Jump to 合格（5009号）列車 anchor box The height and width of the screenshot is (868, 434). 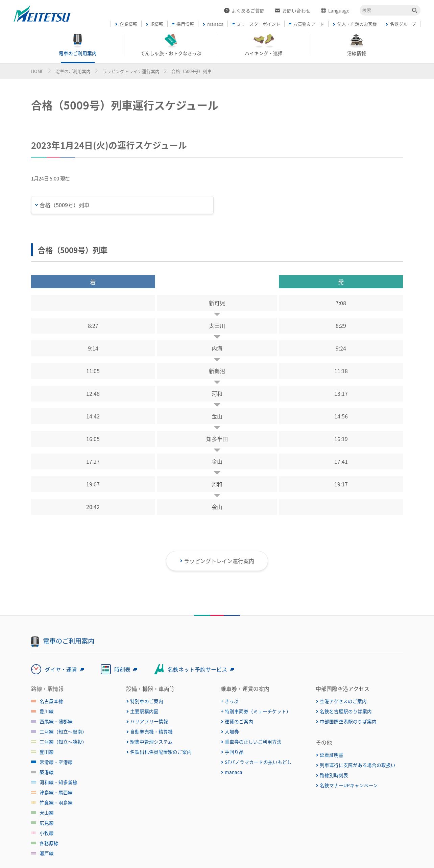[122, 205]
